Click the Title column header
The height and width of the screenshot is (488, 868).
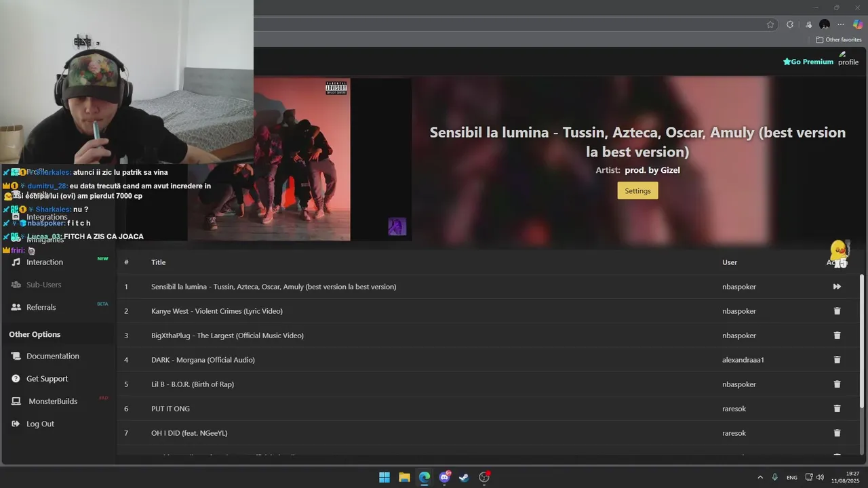158,262
